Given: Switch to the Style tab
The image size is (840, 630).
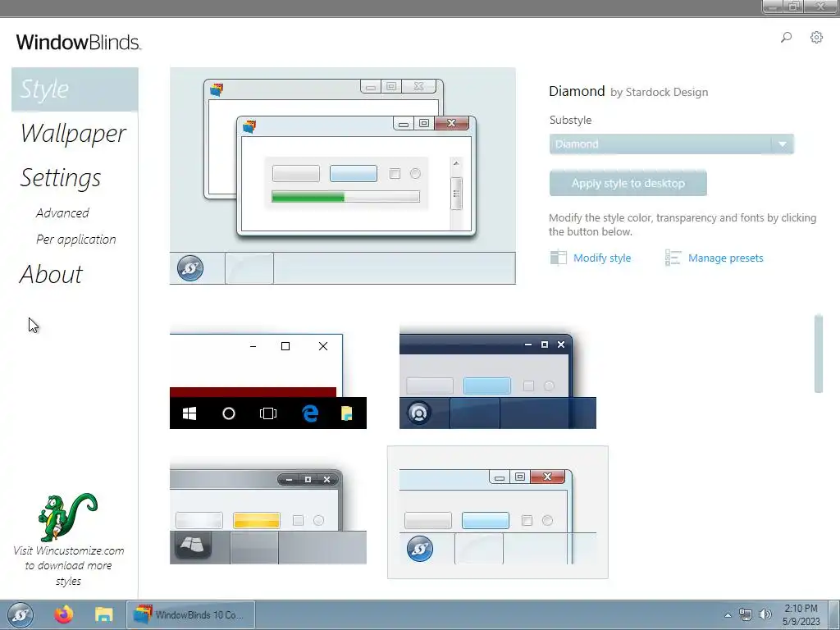Looking at the screenshot, I should tap(75, 89).
